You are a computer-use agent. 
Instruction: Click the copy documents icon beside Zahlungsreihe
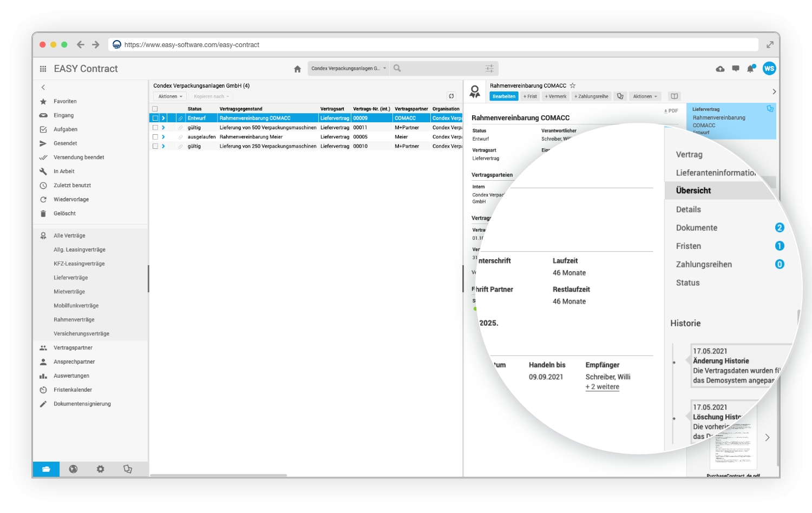pyautogui.click(x=620, y=96)
